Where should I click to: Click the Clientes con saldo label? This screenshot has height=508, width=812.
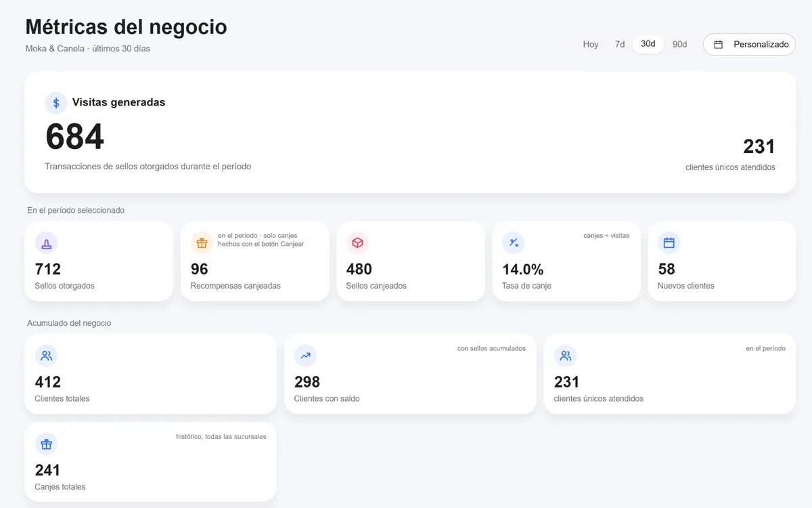click(x=327, y=399)
